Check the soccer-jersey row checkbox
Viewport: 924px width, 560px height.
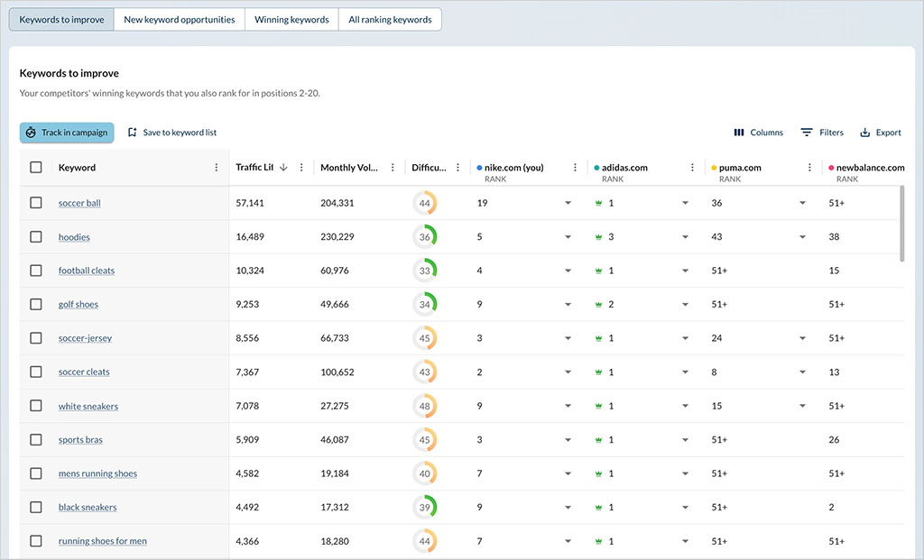click(36, 338)
